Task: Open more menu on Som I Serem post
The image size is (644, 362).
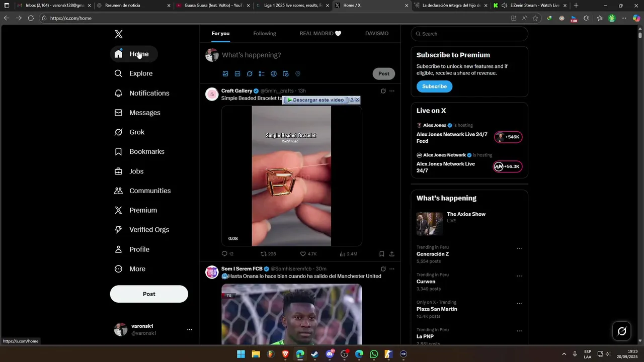Action: [392, 269]
